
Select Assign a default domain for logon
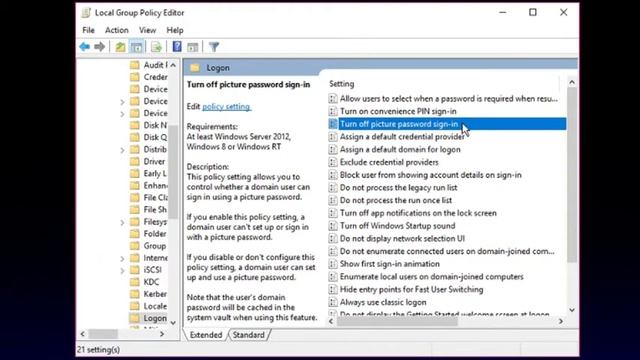tap(400, 149)
